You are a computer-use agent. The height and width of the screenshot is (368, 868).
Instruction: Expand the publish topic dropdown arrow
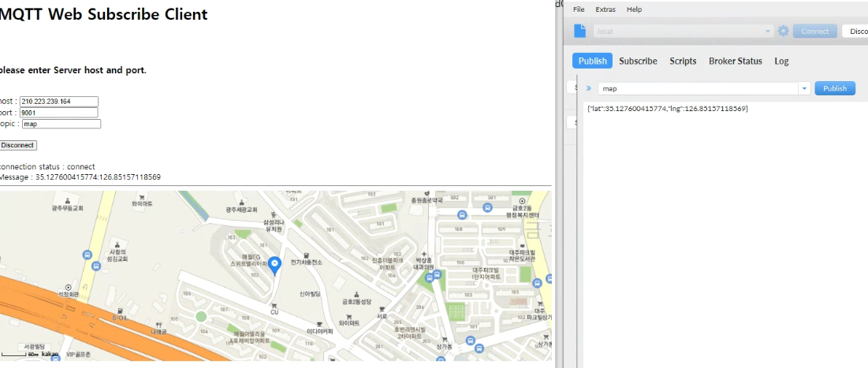tap(804, 88)
